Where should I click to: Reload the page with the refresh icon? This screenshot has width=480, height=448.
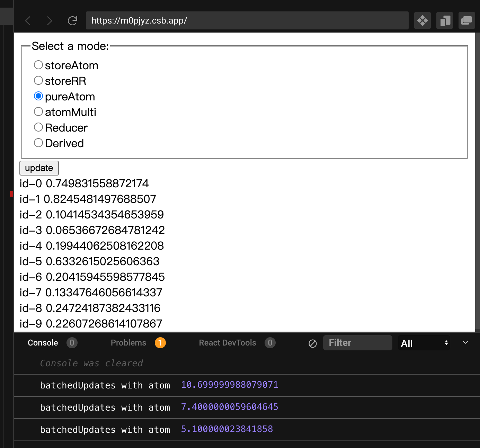click(x=72, y=20)
